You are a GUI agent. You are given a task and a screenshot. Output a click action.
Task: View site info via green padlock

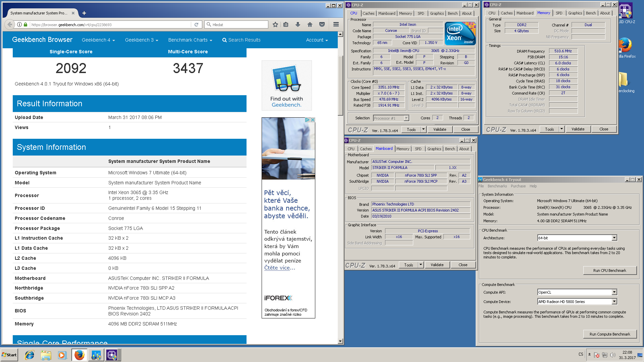click(x=25, y=24)
